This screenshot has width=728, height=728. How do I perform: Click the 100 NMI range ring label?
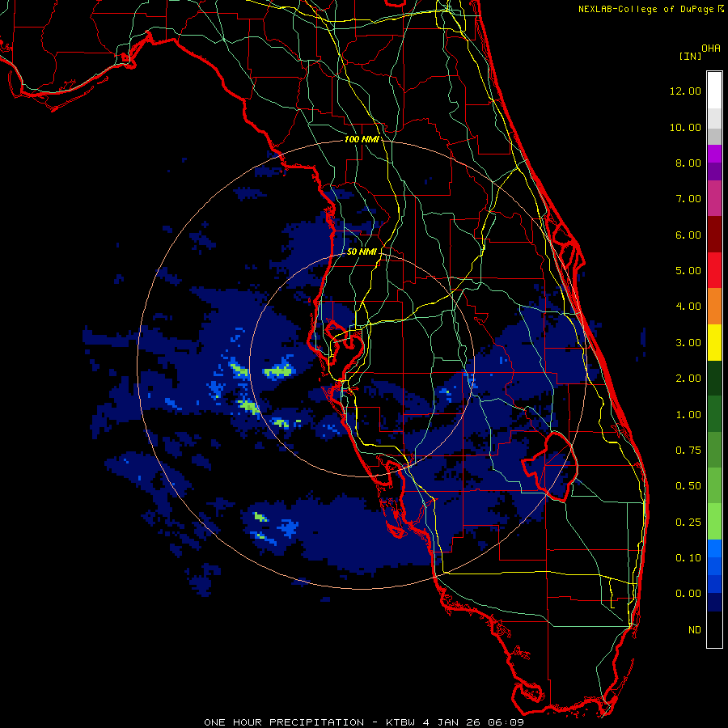[x=362, y=139]
